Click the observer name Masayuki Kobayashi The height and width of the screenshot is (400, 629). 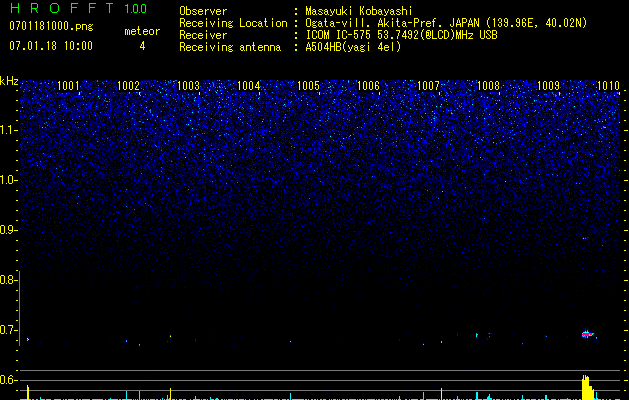pos(359,11)
